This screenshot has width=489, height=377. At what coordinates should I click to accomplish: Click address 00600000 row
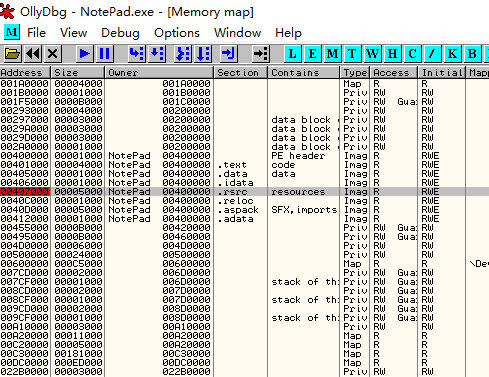click(x=24, y=264)
